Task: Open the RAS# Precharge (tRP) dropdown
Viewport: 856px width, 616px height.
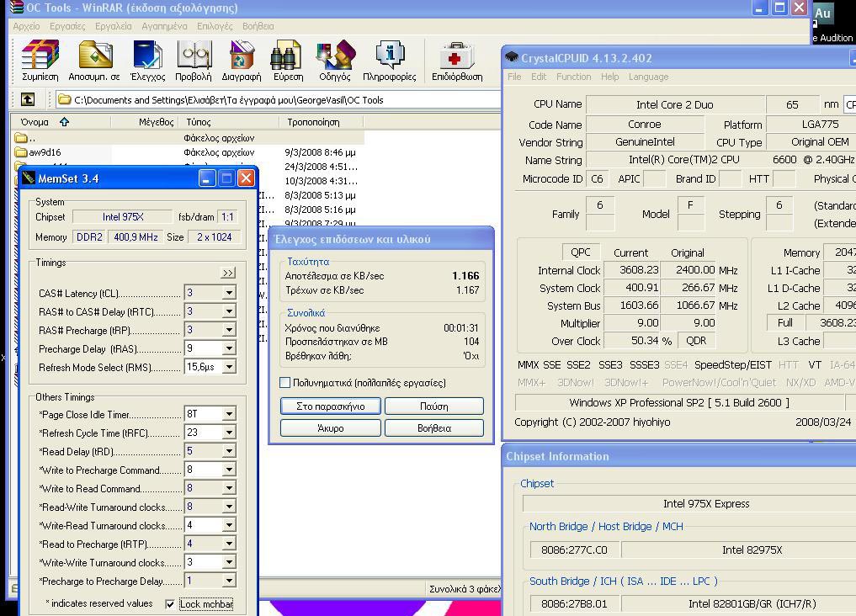Action: pyautogui.click(x=229, y=330)
